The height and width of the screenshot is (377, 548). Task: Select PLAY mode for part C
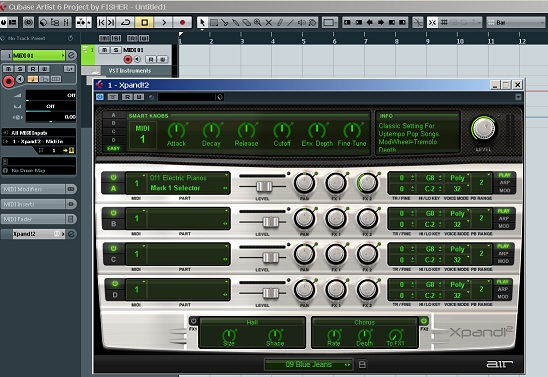(x=503, y=246)
